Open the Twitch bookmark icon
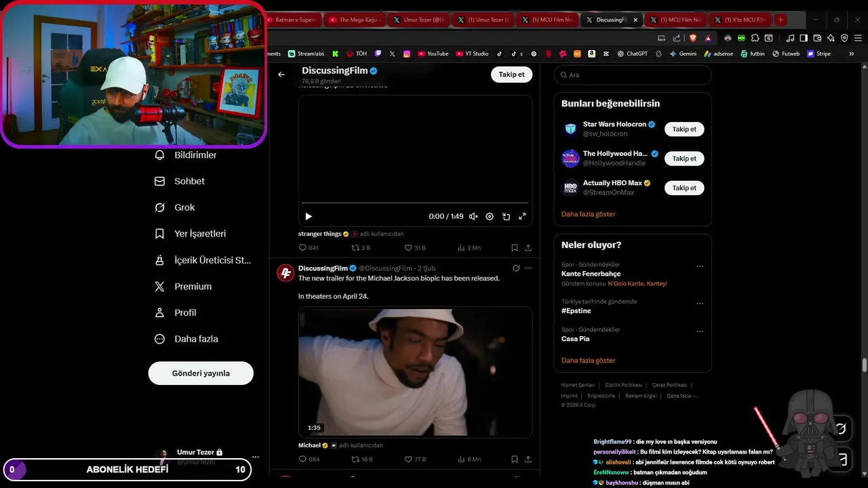Screen dimensions: 868x488 [378, 54]
